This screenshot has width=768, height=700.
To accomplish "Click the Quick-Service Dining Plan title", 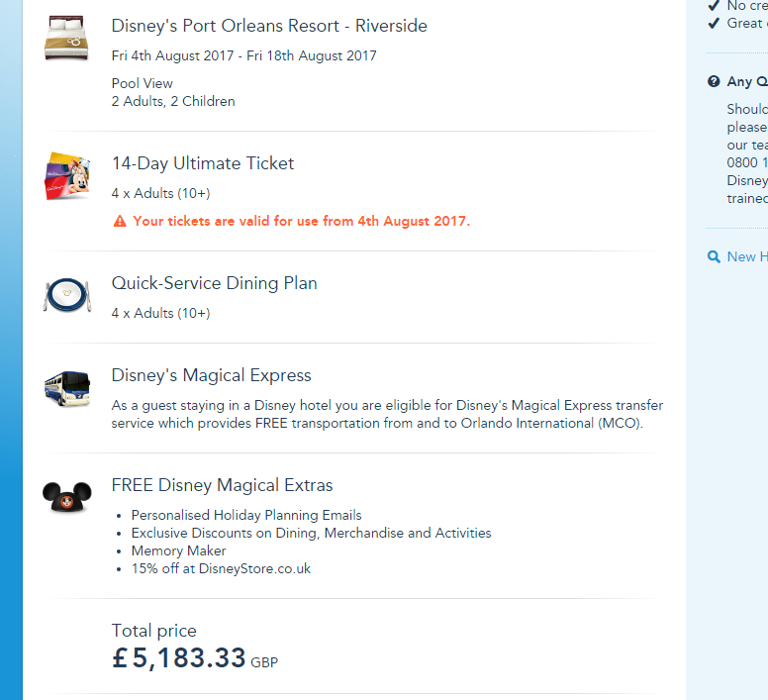I will pyautogui.click(x=214, y=283).
